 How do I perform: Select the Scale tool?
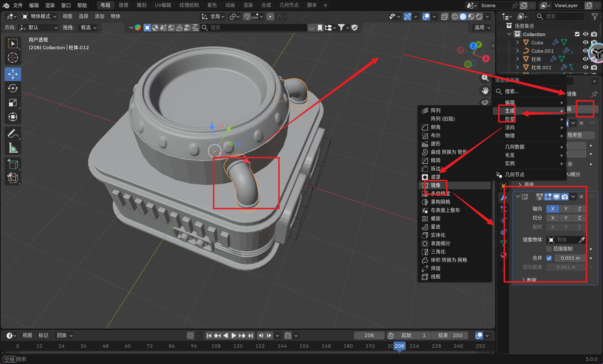pos(13,103)
